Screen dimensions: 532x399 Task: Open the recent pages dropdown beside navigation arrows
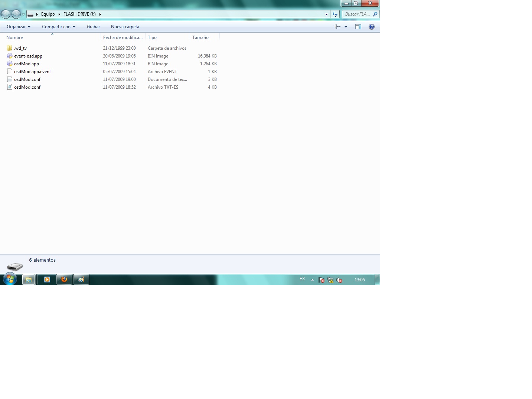(x=23, y=14)
